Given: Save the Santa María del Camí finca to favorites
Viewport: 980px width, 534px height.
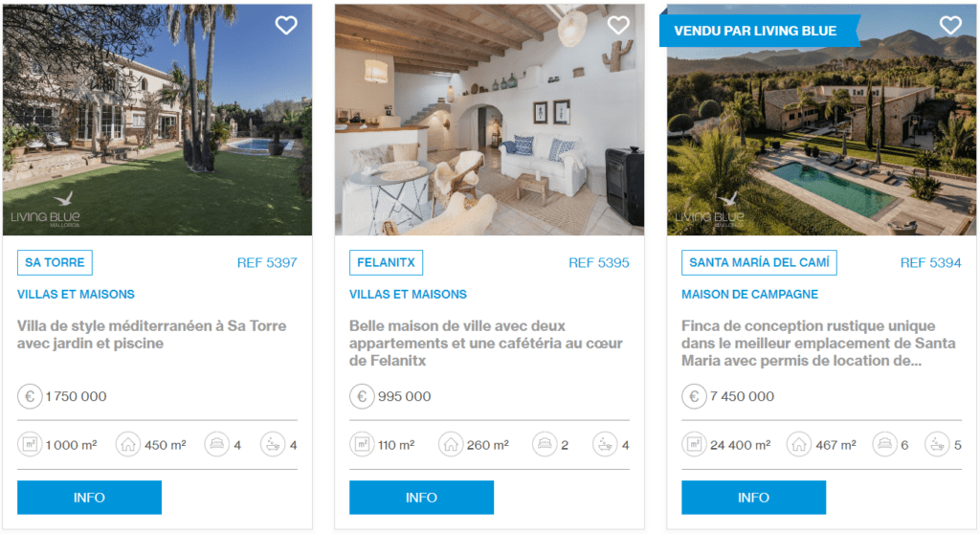Looking at the screenshot, I should coord(950,26).
